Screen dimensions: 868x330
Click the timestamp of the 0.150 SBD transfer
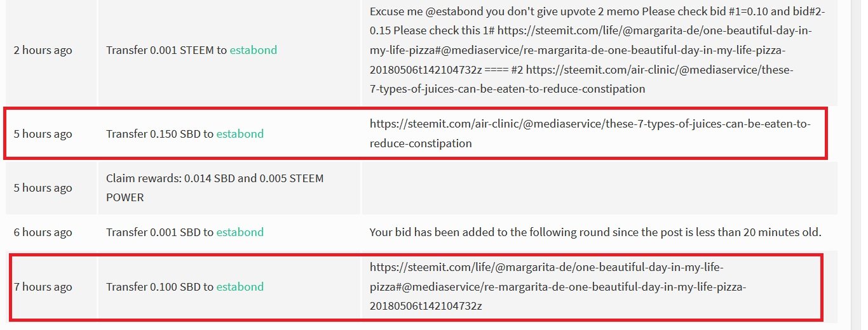click(x=43, y=134)
